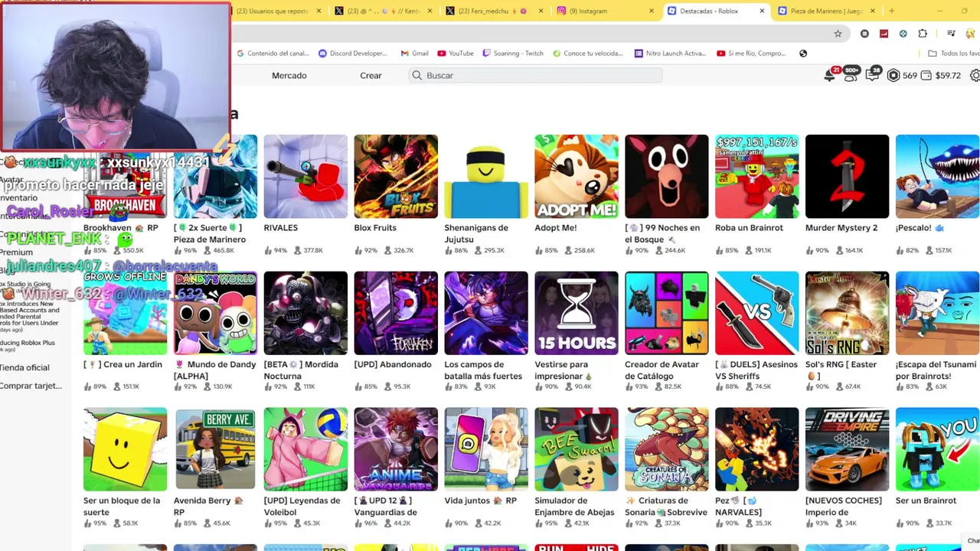Close the Destacadas - Roblox tab
The image size is (980, 551).
(762, 11)
